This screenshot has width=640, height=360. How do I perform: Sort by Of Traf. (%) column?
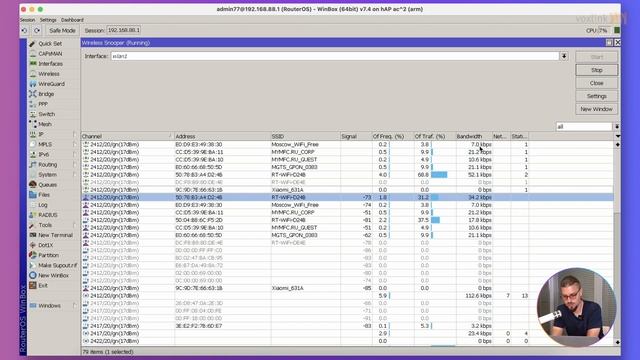(434, 136)
